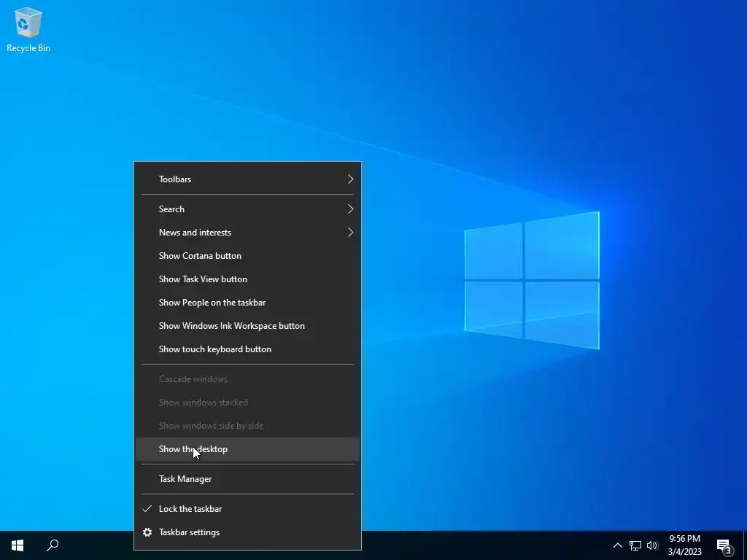747x560 pixels.
Task: Toggle Show touch keyboard button
Action: [248, 349]
